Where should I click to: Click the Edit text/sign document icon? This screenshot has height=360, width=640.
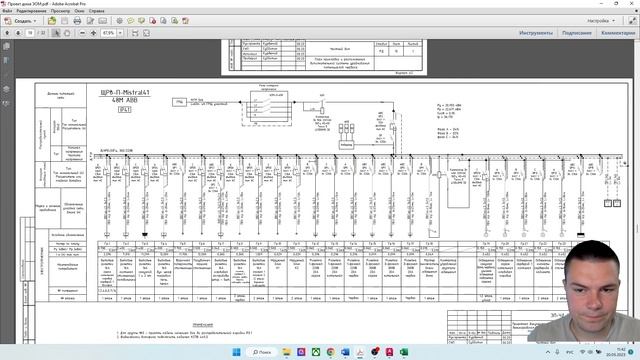(90, 21)
